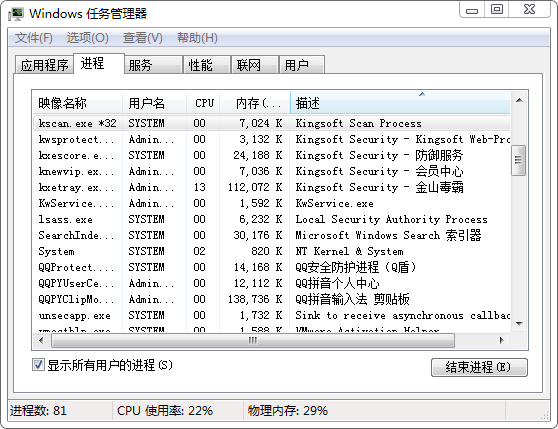Select the QQPYUserCe... process row
Screen dimensions: 558x429
272,283
